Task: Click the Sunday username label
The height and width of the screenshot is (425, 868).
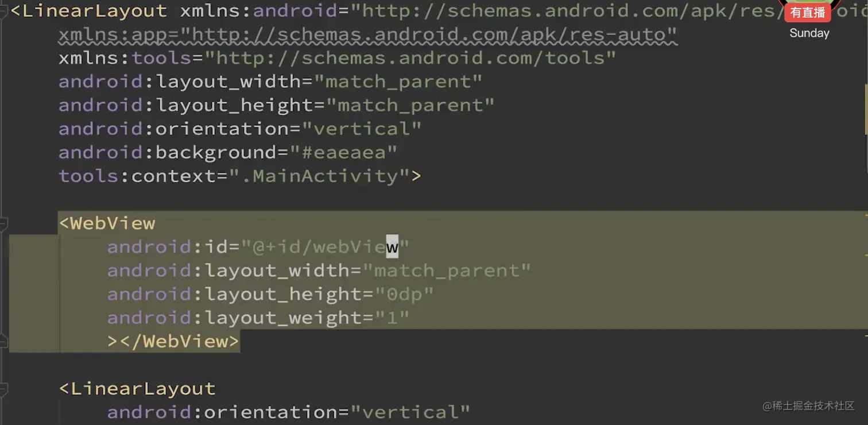Action: [x=809, y=33]
